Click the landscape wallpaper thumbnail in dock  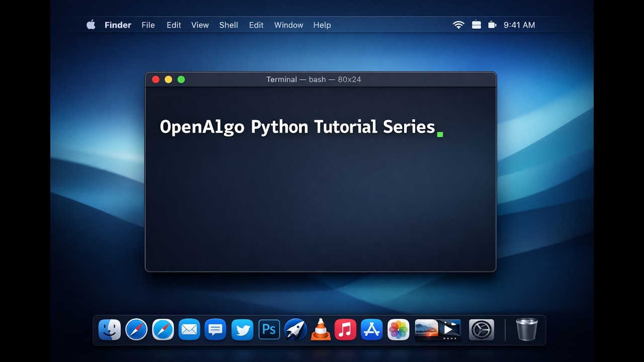pyautogui.click(x=426, y=329)
